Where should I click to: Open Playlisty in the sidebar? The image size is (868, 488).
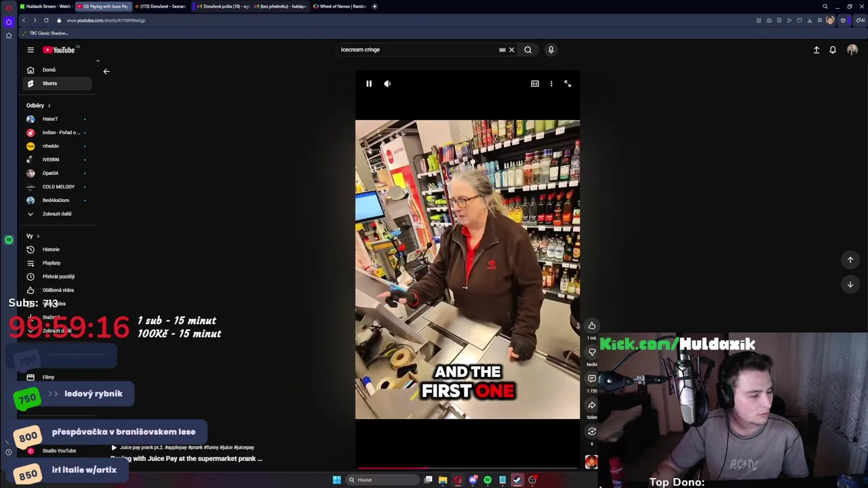[57, 263]
